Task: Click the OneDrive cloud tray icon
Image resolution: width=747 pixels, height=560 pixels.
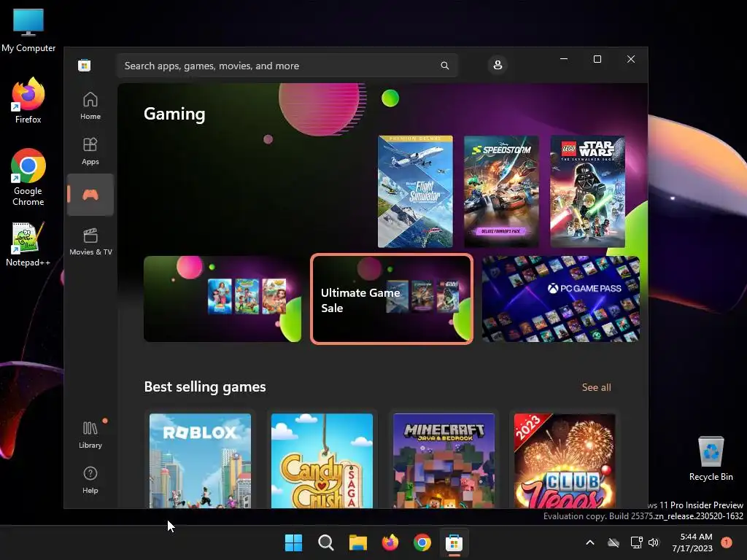Action: tap(614, 542)
